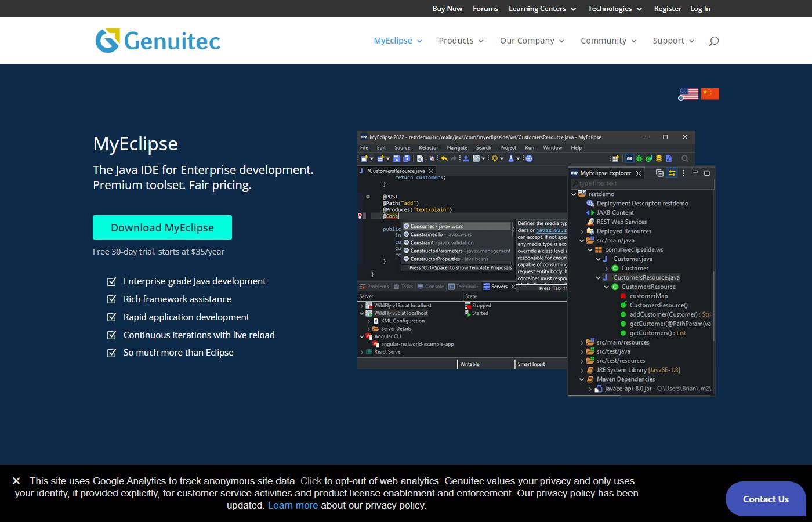Viewport: 812px width, 522px height.
Task: Click 'Maven Dependencies' node in IDE screenshot
Action: 626,379
